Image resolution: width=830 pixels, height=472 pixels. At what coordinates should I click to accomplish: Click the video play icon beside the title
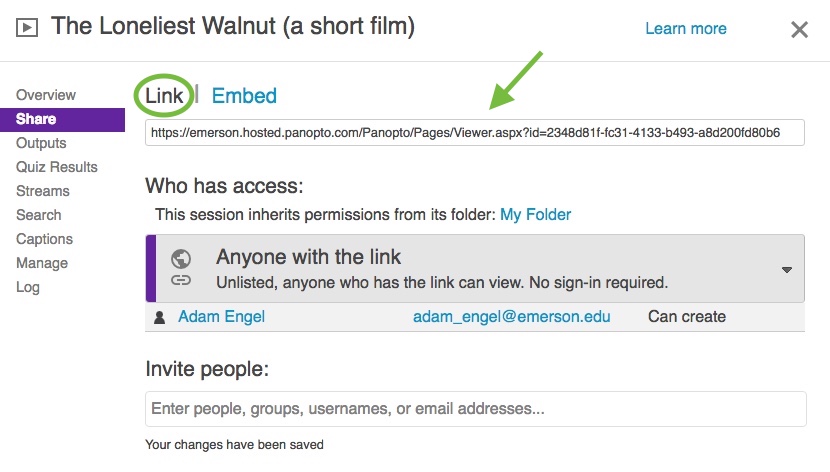27,27
